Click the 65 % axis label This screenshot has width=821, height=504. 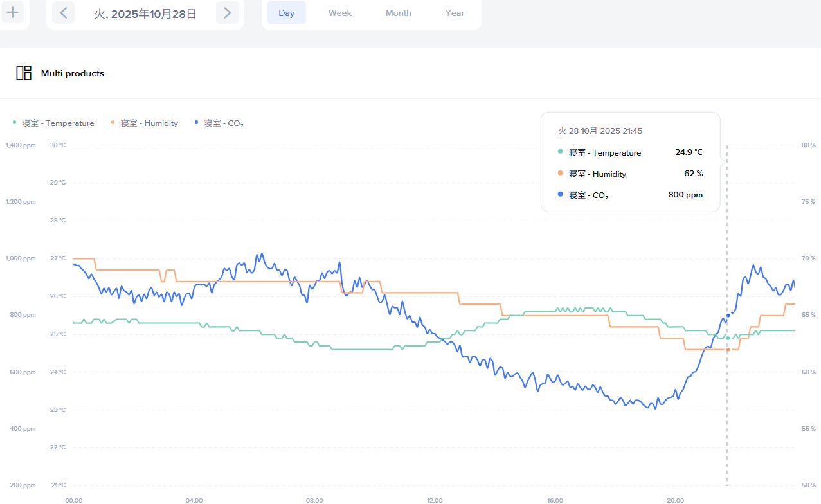809,315
